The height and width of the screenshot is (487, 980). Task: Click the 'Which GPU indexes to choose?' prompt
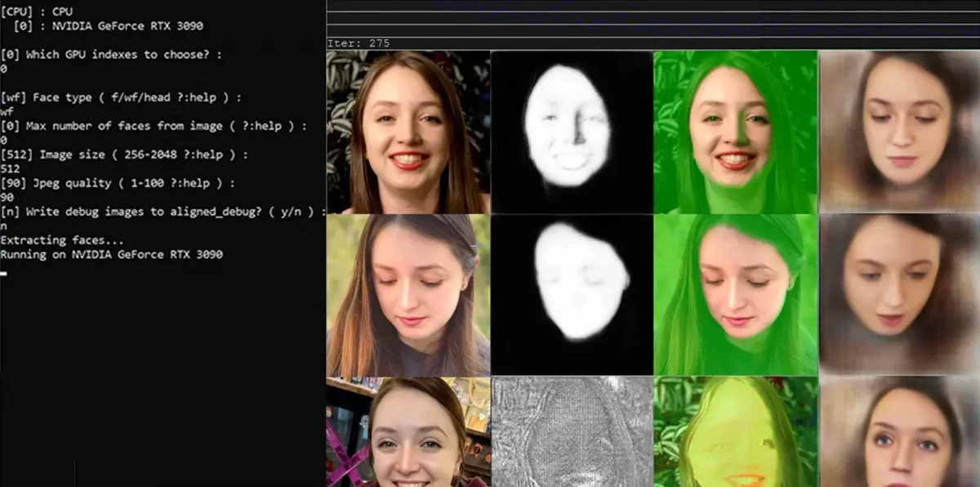[111, 55]
